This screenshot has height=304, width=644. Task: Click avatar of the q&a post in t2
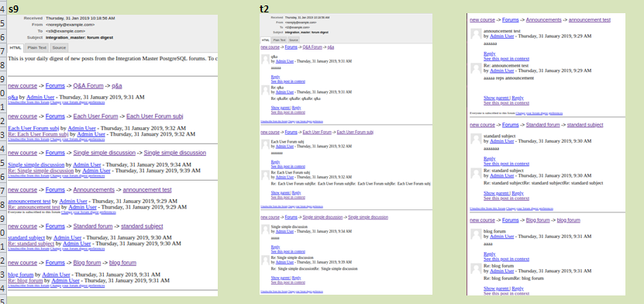265,59
